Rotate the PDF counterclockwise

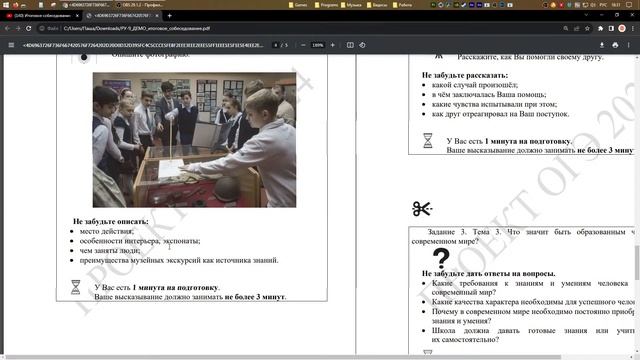tap(362, 45)
